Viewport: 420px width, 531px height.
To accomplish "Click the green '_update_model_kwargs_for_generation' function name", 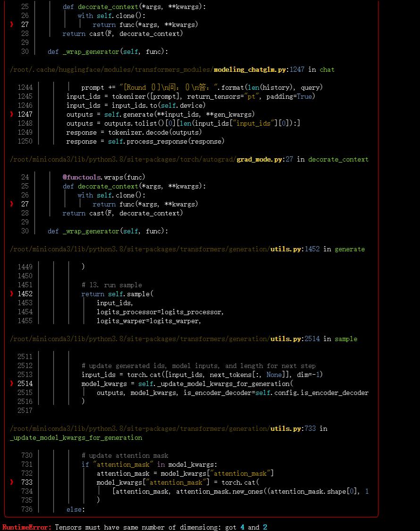I will [x=76, y=437].
